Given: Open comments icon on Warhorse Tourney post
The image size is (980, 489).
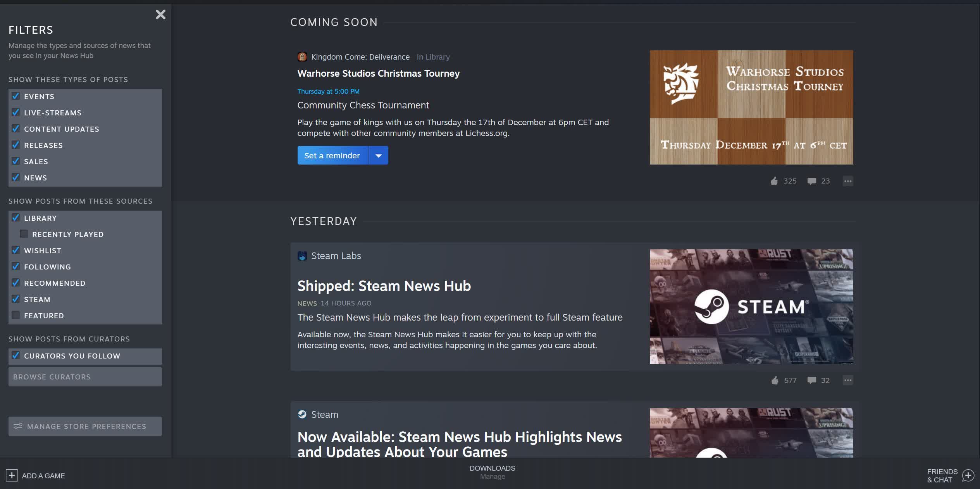Looking at the screenshot, I should [811, 181].
